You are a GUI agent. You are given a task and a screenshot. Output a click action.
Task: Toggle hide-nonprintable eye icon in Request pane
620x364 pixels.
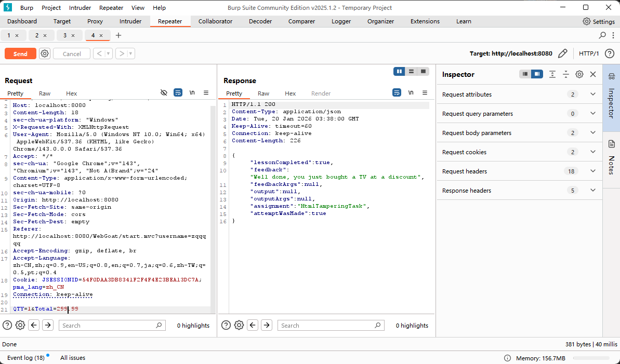click(164, 93)
